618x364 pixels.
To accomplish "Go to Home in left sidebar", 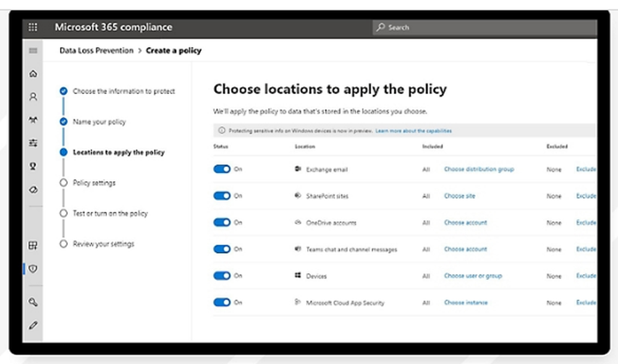I will tap(33, 74).
